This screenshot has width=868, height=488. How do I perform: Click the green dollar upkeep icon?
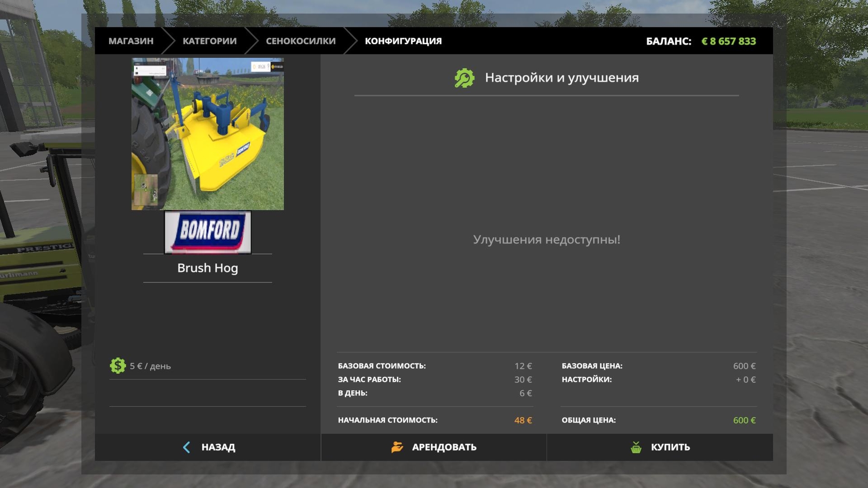click(x=118, y=366)
